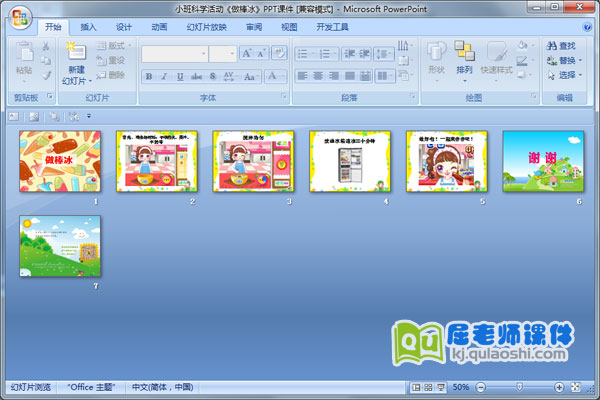Toggle strikethrough abc formatting

[196, 77]
